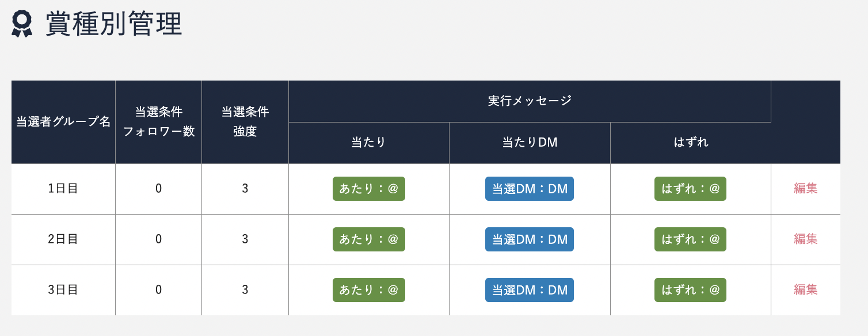Click the 賞種別管理 page title
Screen dimensions: 868x336
(x=113, y=25)
